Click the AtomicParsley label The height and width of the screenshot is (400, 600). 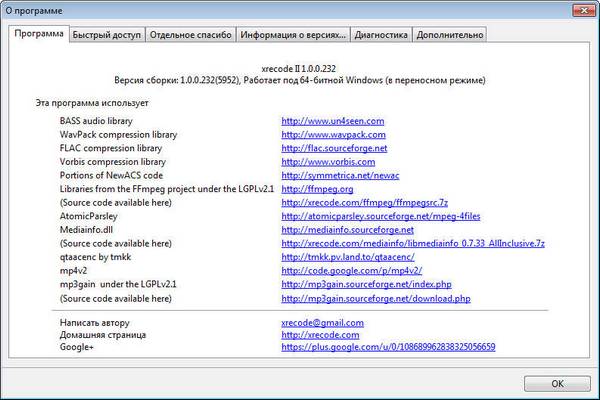(88, 216)
